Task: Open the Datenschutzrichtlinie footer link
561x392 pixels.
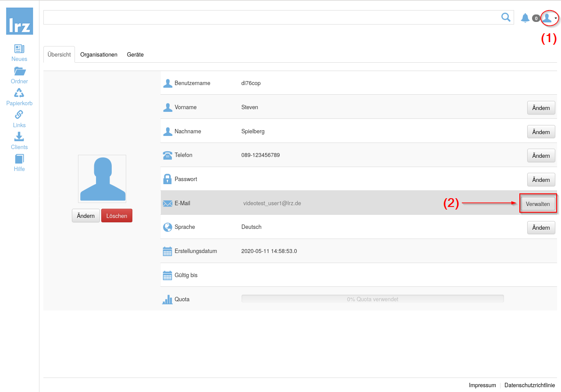Action: click(x=529, y=385)
